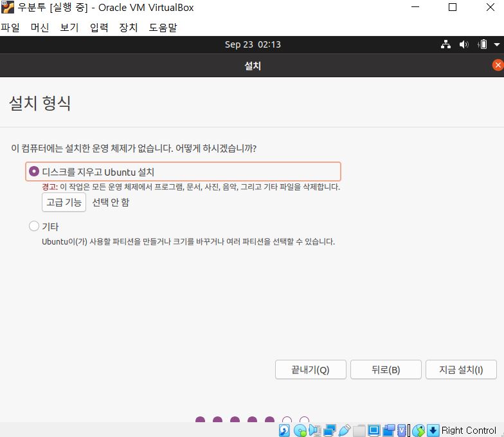This screenshot has height=437, width=504.
Task: Open the 장치 menu
Action: pyautogui.click(x=129, y=27)
